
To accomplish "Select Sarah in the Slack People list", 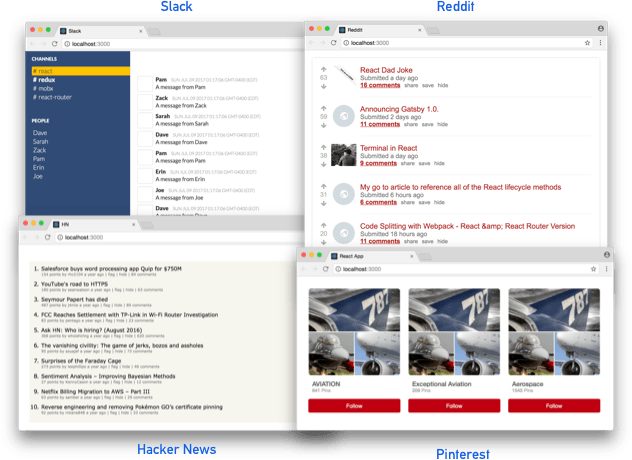I will click(x=40, y=142).
